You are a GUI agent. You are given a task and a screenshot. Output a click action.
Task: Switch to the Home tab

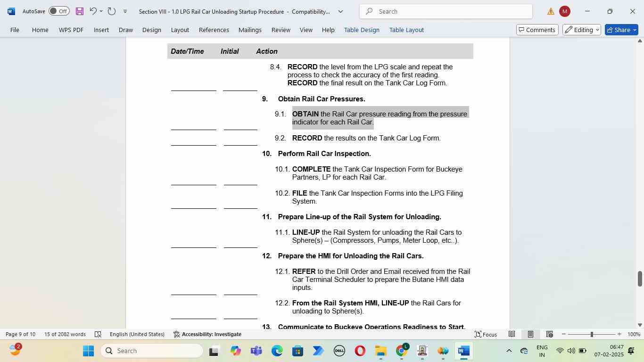point(40,30)
